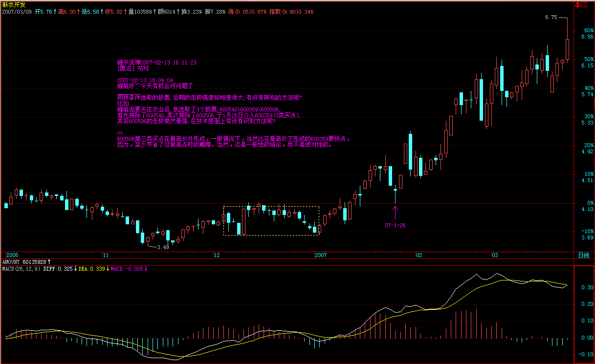Click the 03 month marker on time axis
Viewport: 595px width, 364px height.
tap(494, 255)
